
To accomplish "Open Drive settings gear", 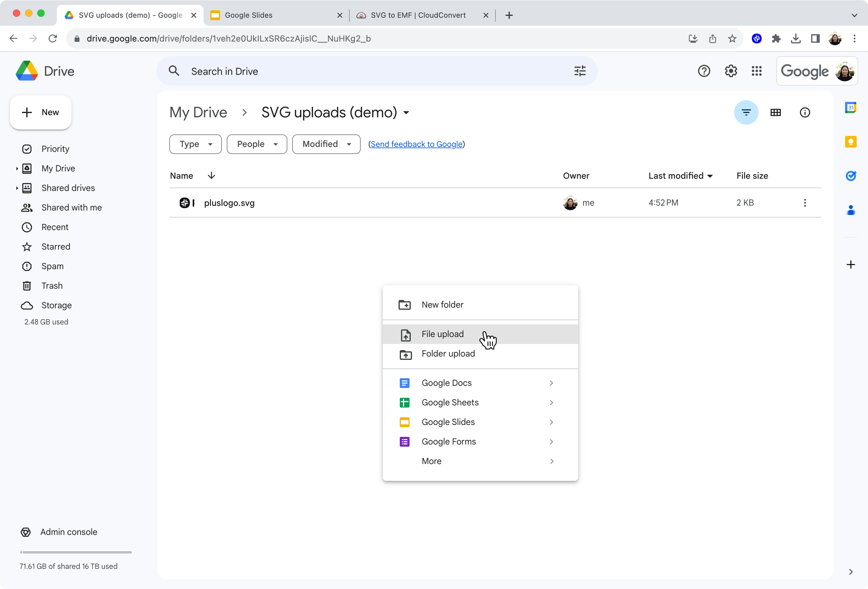I will (730, 71).
